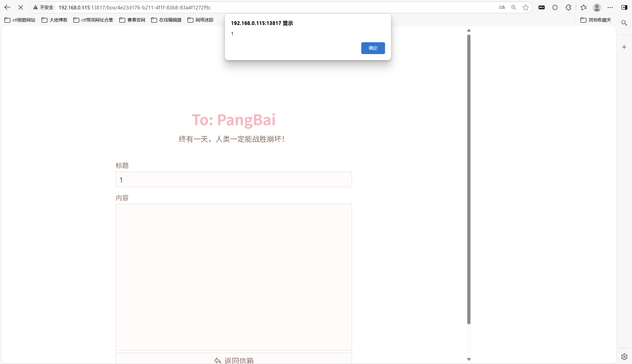Open the favorites list icon

584,7
